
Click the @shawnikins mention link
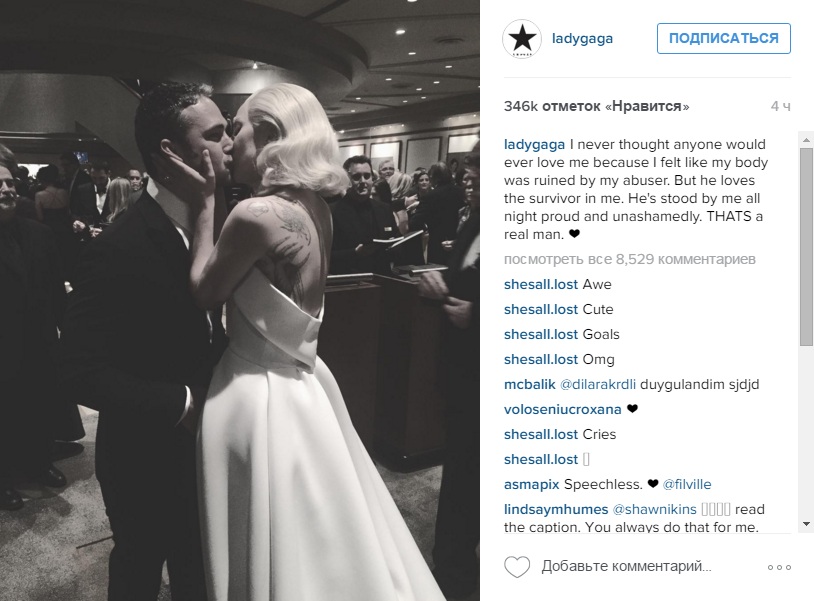pyautogui.click(x=654, y=510)
